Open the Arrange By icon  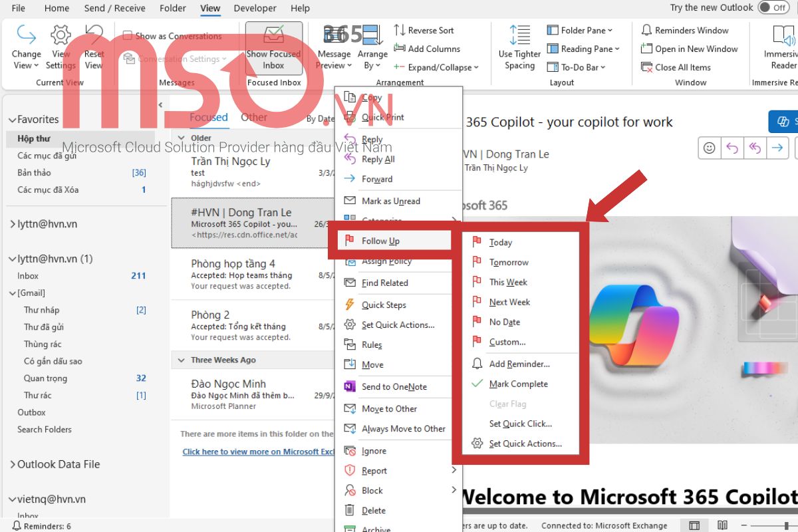point(372,35)
